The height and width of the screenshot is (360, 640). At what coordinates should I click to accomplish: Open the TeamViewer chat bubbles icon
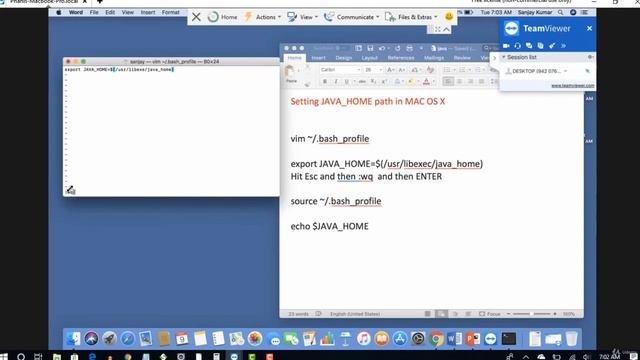pos(529,46)
